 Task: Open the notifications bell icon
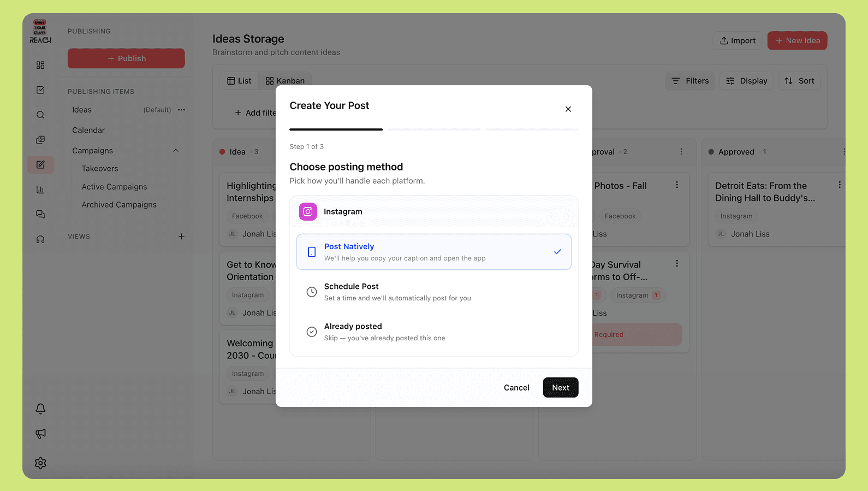pos(40,409)
